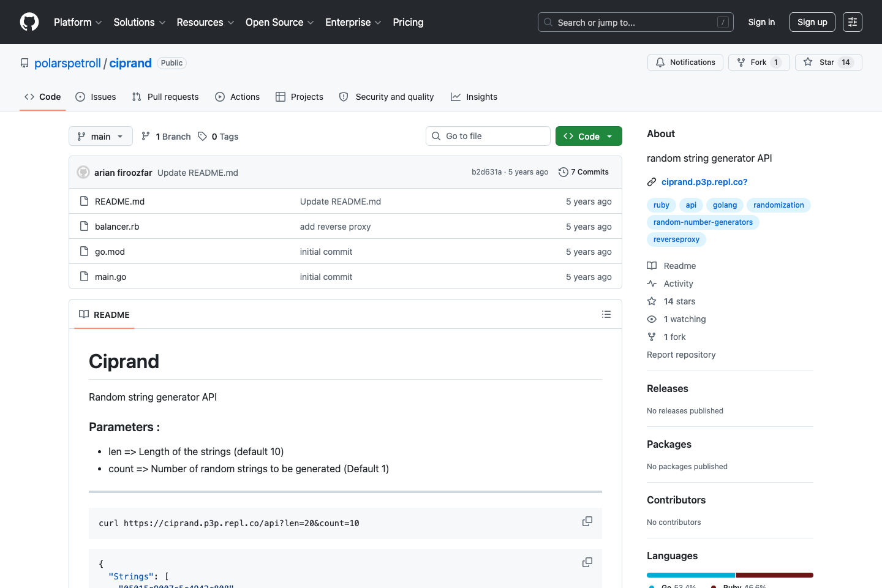The image size is (882, 588).
Task: Open the command palette icon top right
Action: click(x=853, y=21)
